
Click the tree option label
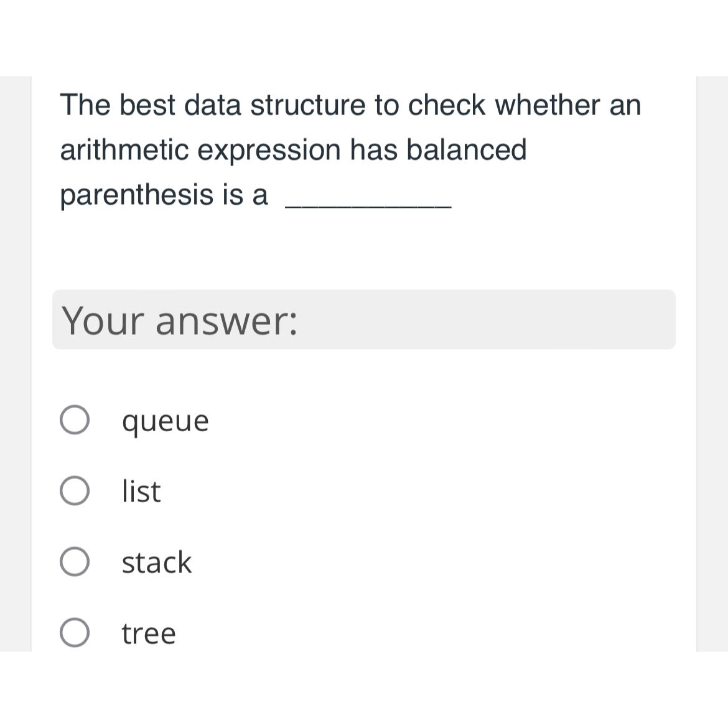pos(148,633)
